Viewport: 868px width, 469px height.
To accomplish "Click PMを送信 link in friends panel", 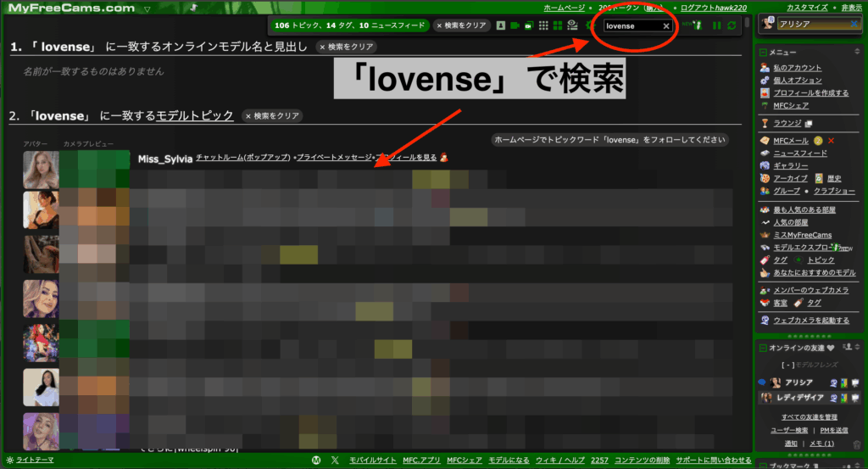I will (x=834, y=430).
